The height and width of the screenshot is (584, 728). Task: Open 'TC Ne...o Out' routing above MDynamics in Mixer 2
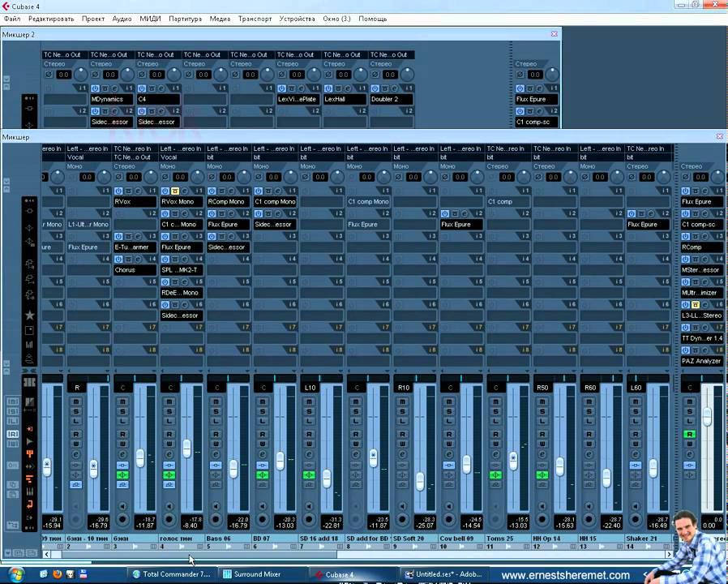pos(111,54)
